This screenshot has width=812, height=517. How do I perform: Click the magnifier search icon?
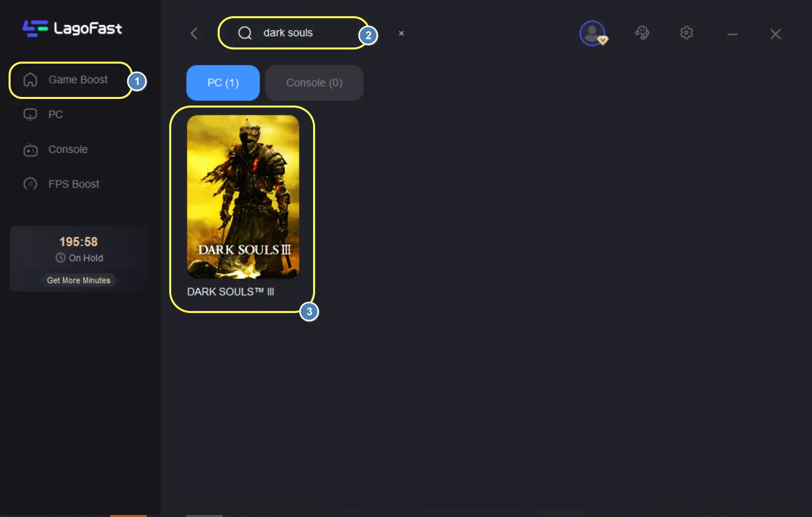click(245, 33)
